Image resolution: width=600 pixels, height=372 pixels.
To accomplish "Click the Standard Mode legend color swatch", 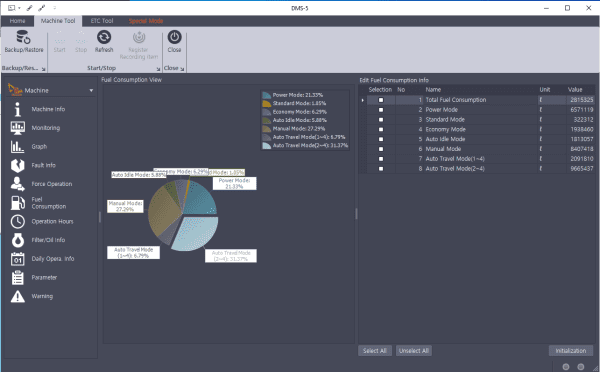I will click(x=267, y=103).
